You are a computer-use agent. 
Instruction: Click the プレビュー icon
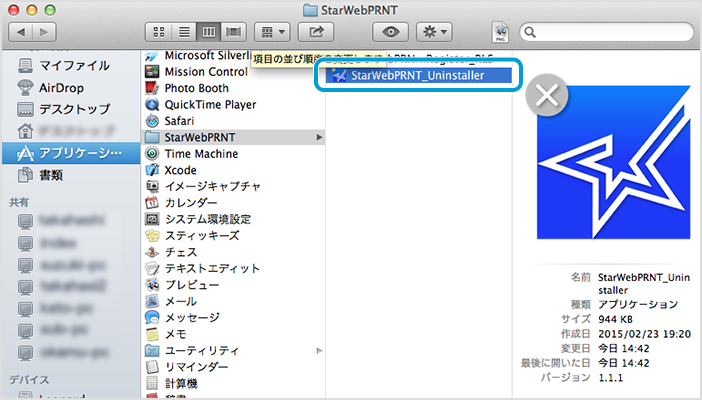[x=152, y=285]
